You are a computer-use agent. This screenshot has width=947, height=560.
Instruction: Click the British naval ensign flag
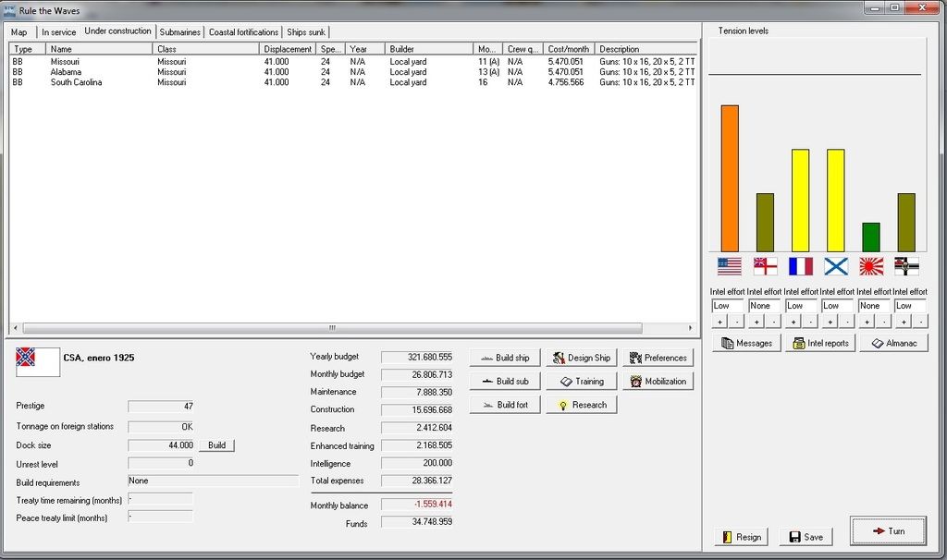[765, 266]
